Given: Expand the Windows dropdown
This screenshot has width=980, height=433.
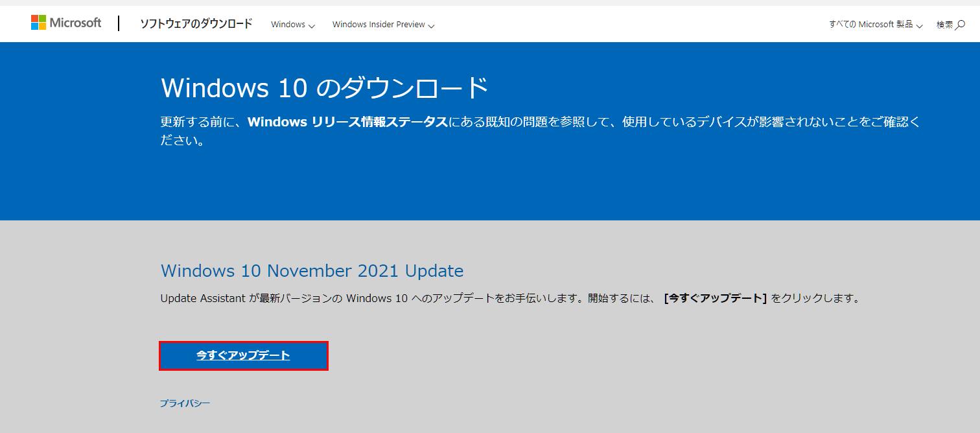Looking at the screenshot, I should (x=292, y=25).
